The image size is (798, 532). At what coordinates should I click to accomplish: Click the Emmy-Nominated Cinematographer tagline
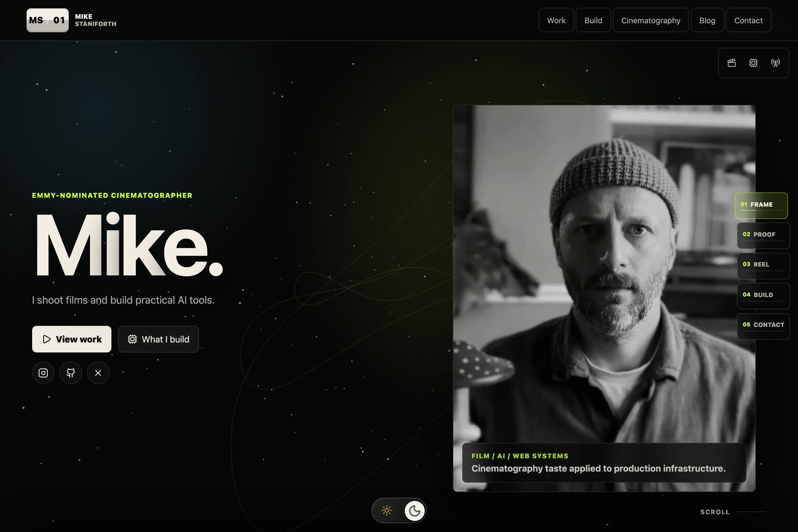point(112,195)
